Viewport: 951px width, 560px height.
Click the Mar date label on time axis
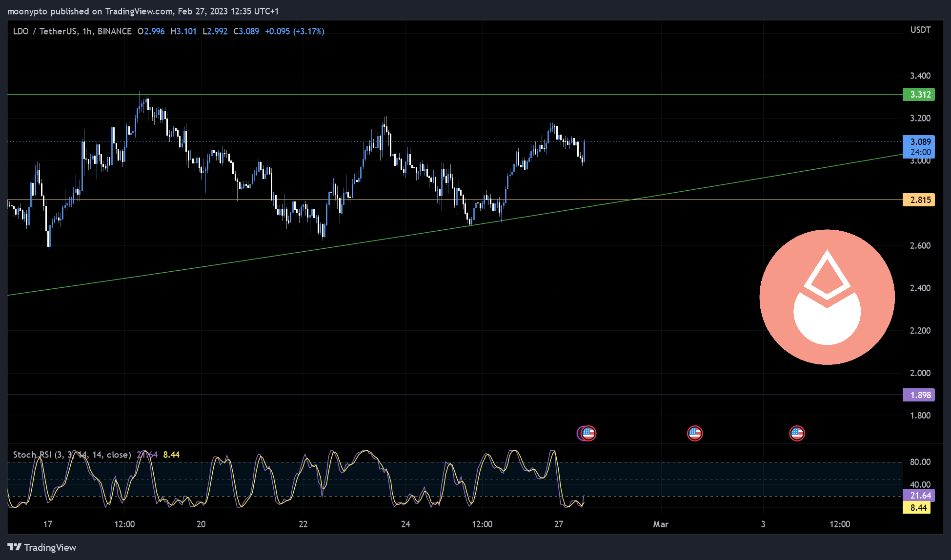pos(661,524)
